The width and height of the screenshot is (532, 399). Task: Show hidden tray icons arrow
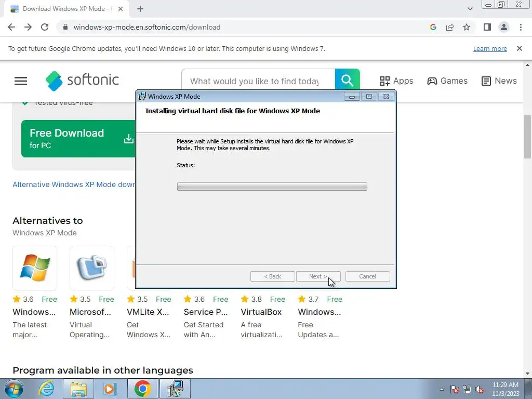click(442, 389)
